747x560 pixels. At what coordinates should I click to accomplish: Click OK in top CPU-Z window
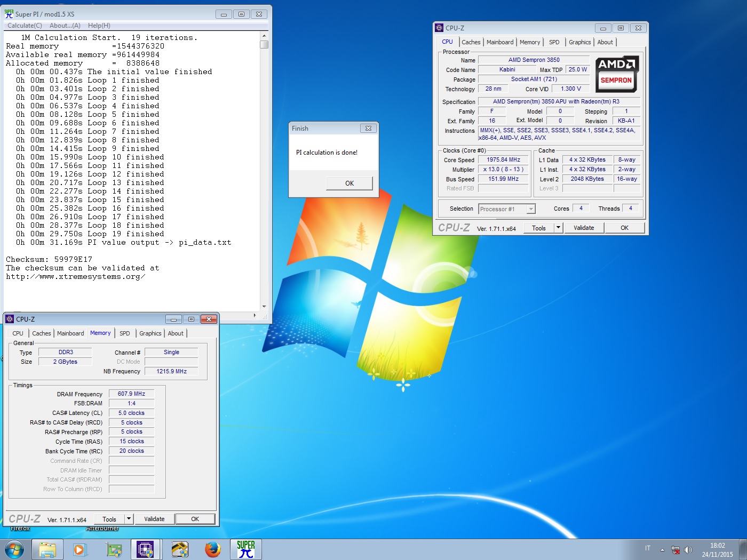[624, 228]
